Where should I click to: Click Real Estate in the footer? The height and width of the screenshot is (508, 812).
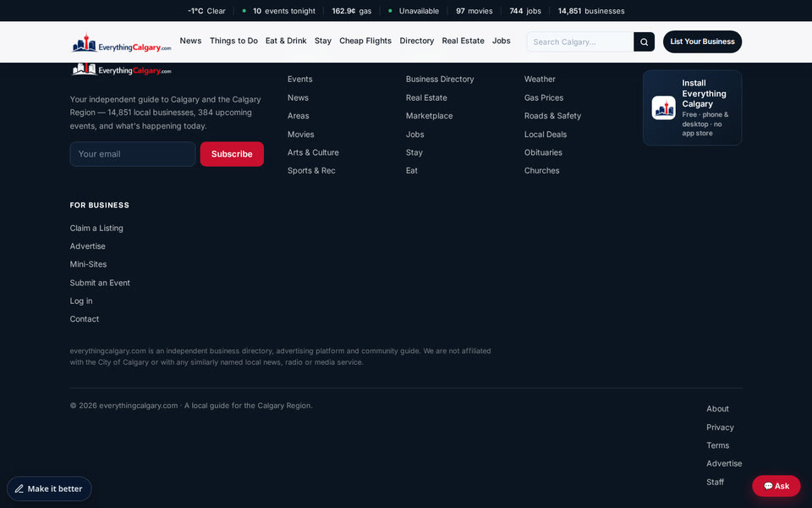click(x=426, y=97)
